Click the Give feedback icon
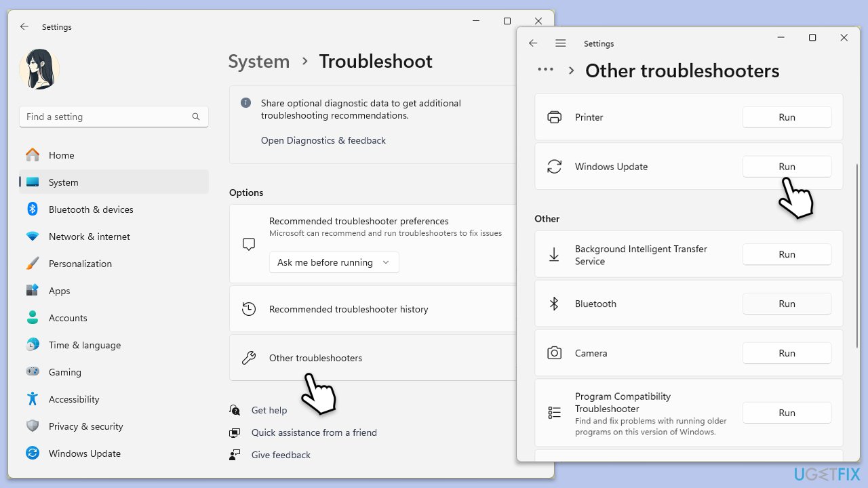The image size is (868, 488). [235, 455]
